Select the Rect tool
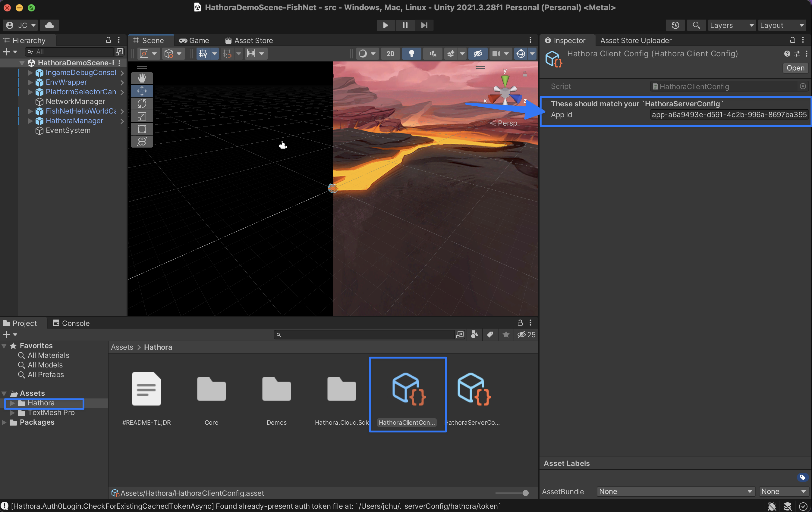812x512 pixels. pyautogui.click(x=142, y=129)
